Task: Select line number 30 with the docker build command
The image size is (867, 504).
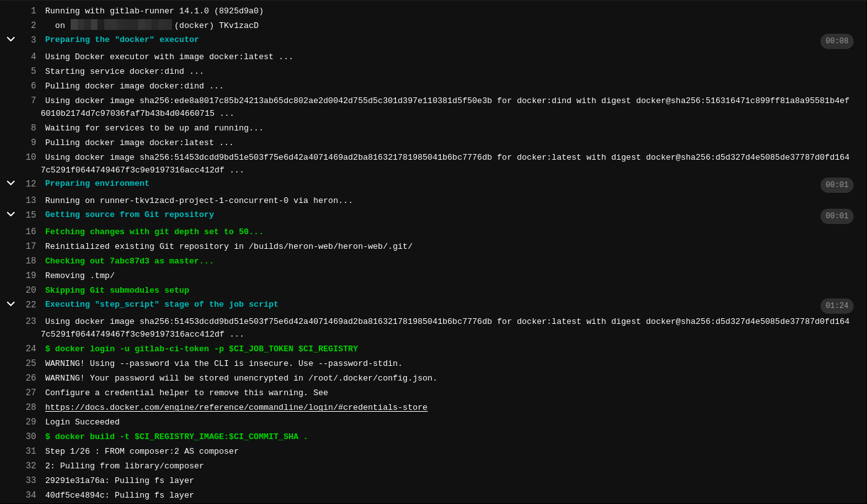Action: tap(30, 437)
